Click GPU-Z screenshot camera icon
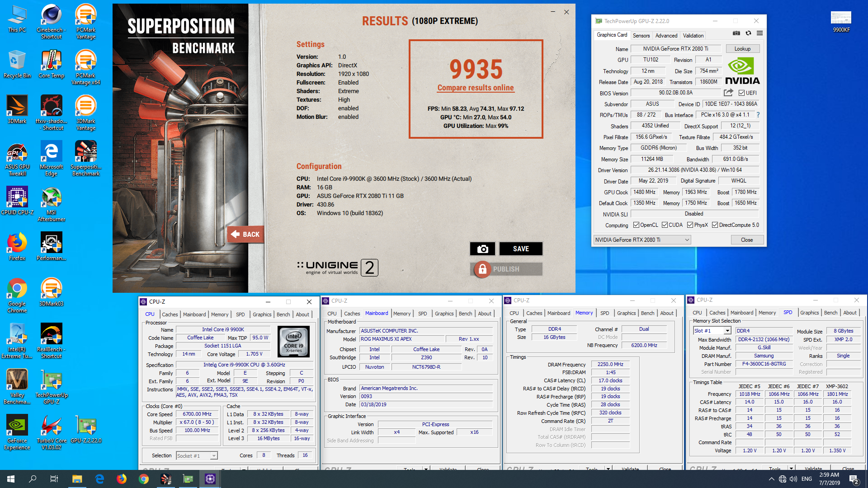 pos(736,33)
